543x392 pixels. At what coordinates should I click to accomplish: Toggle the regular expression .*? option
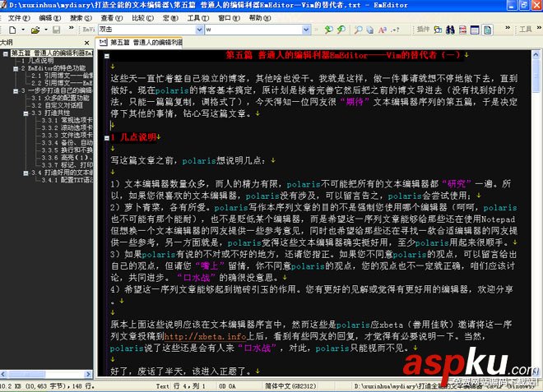[x=395, y=30]
